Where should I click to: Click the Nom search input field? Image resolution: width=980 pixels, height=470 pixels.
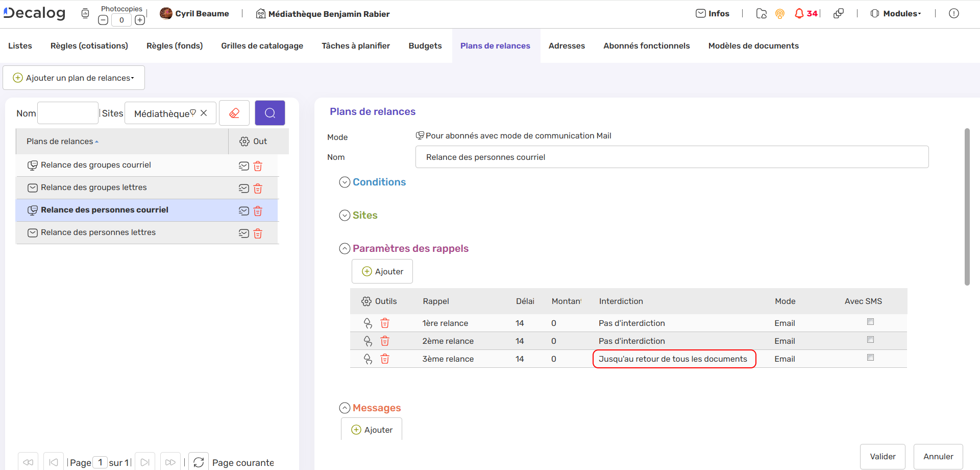(x=68, y=113)
